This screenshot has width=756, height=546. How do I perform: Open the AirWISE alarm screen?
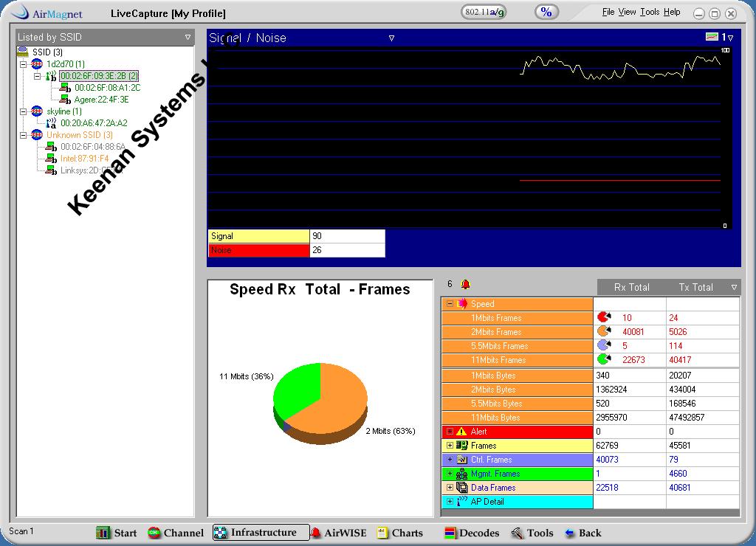click(x=338, y=533)
